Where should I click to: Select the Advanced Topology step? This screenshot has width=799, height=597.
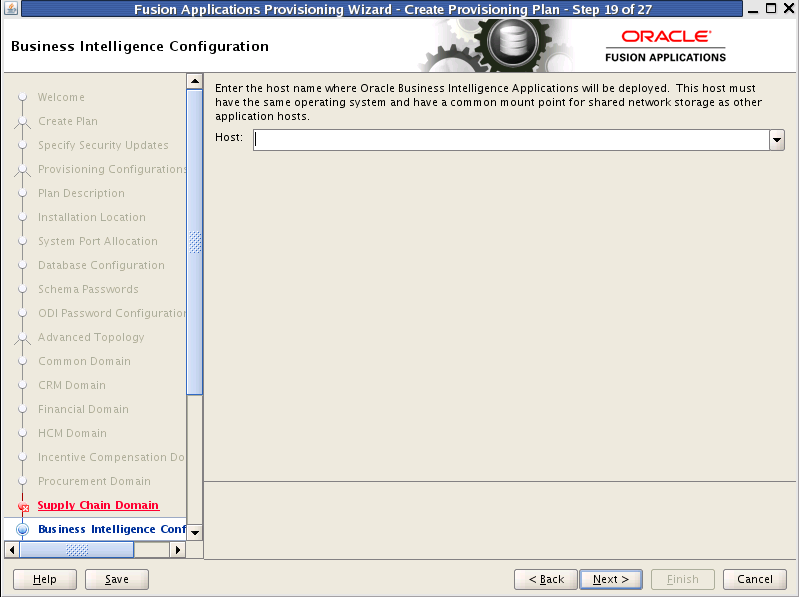tap(91, 337)
